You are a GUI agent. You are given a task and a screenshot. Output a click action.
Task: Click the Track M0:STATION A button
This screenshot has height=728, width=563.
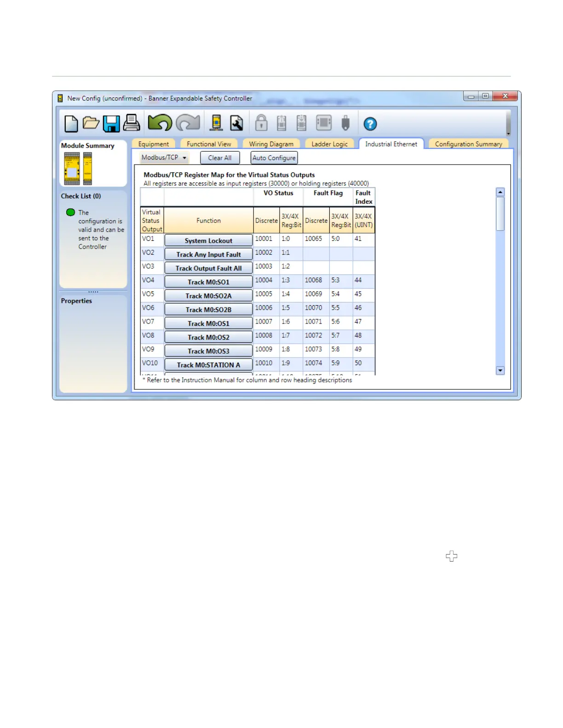point(208,364)
